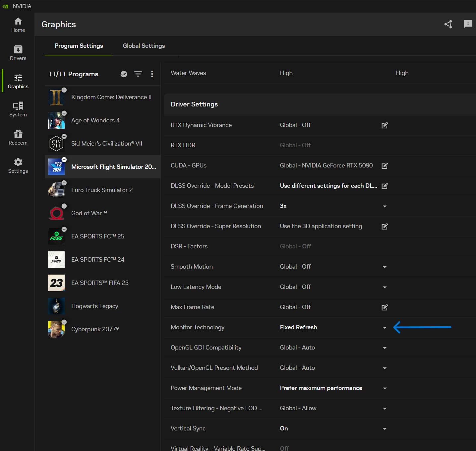Open the three-dot menu beside filter icon

pos(152,74)
